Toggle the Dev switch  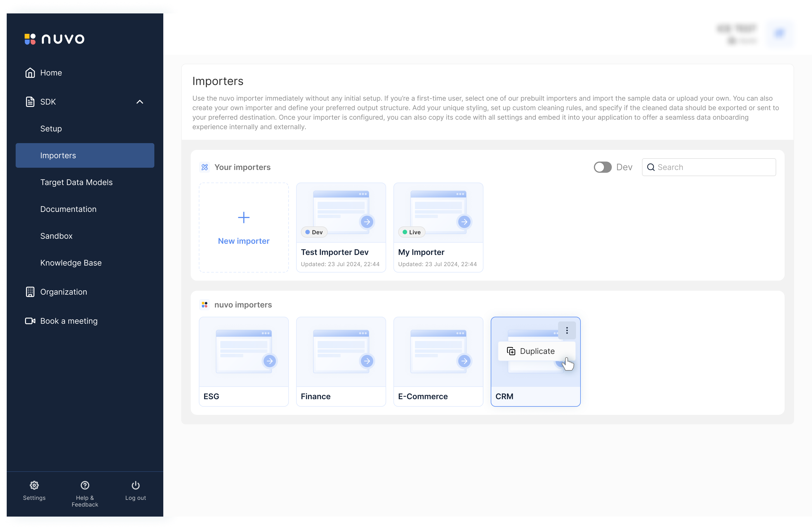click(x=603, y=167)
